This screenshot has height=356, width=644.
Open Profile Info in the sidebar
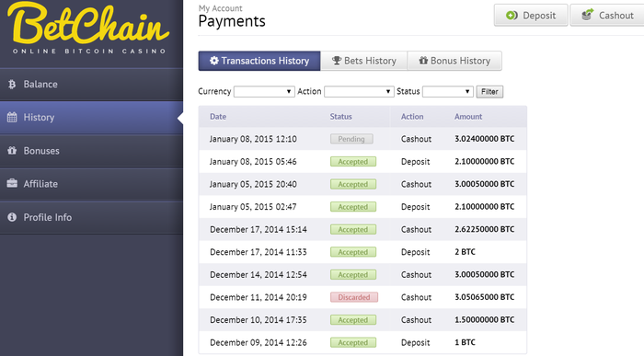[91, 217]
